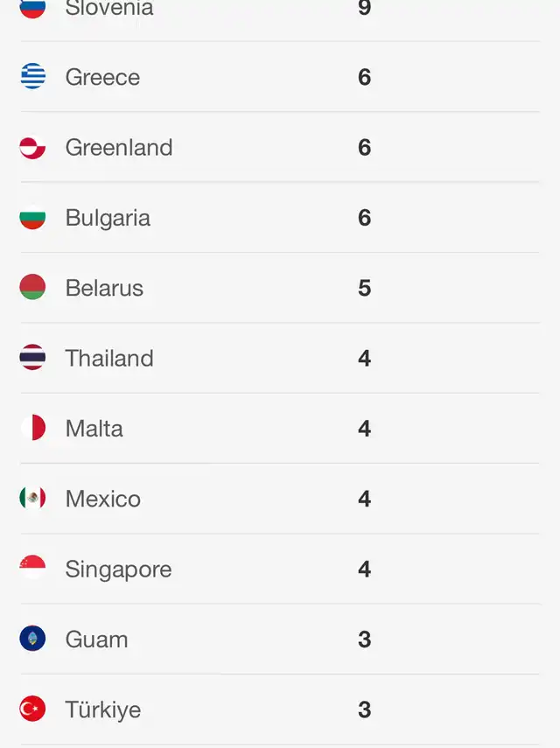Click the Greenland flag icon
This screenshot has height=748, width=560.
coord(32,147)
